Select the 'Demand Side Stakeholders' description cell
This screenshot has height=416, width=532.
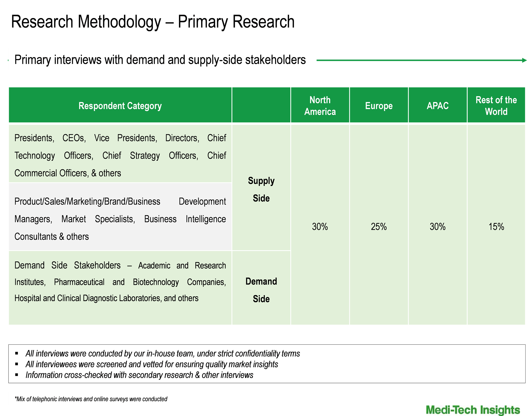(x=120, y=288)
